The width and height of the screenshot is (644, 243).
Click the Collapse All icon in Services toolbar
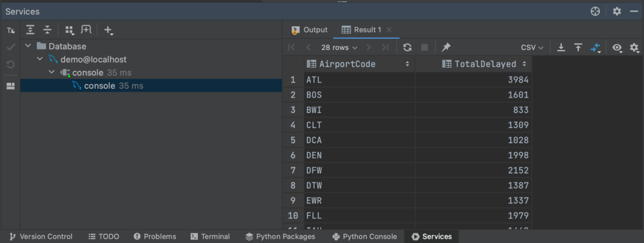coord(48,30)
